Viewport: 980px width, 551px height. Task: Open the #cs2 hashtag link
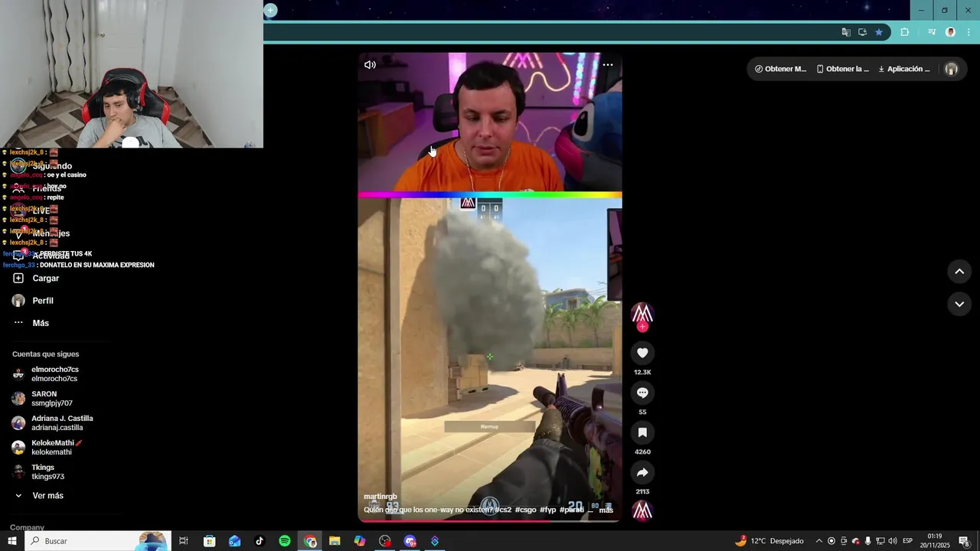(x=503, y=510)
